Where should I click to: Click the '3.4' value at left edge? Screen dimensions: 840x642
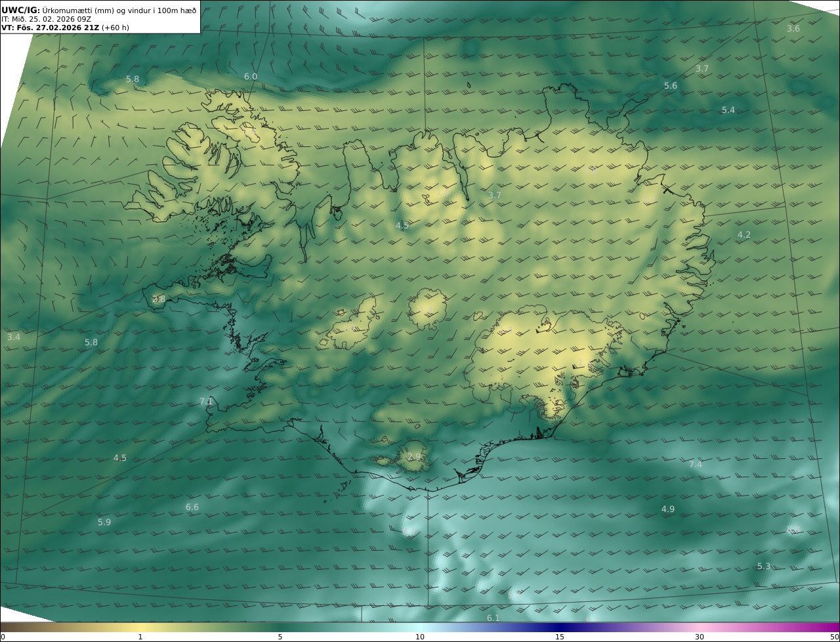[x=14, y=337]
